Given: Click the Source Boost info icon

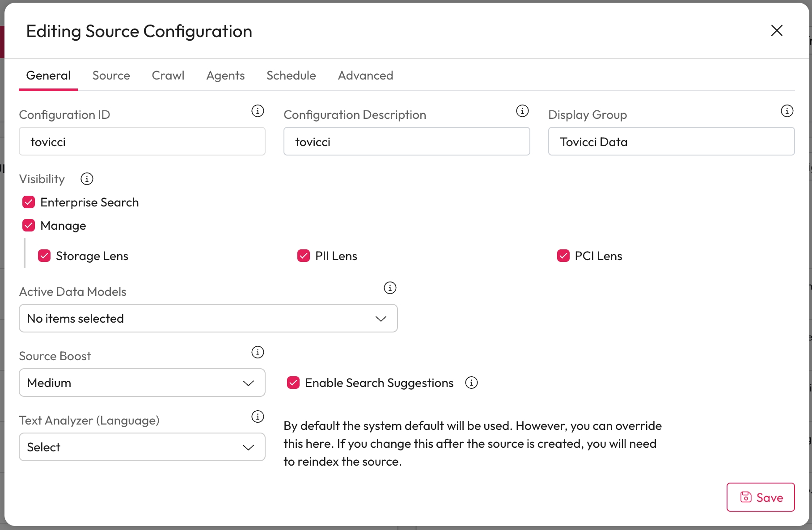Looking at the screenshot, I should point(258,352).
